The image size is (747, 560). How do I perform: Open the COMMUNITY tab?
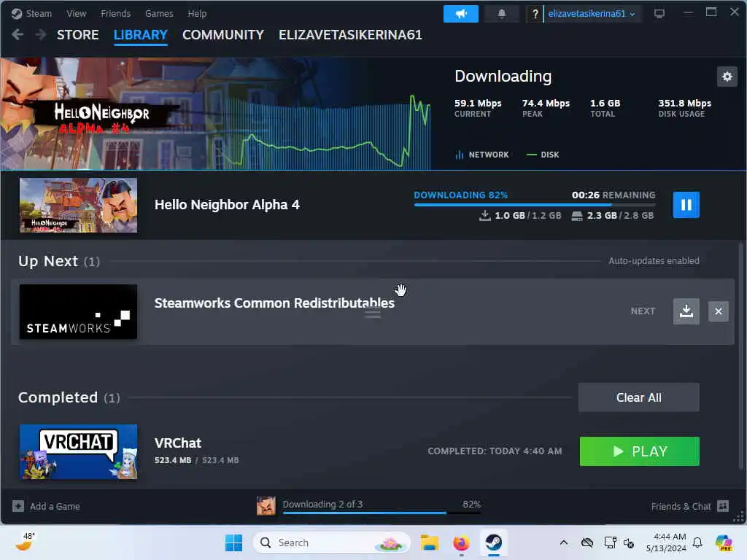tap(223, 35)
